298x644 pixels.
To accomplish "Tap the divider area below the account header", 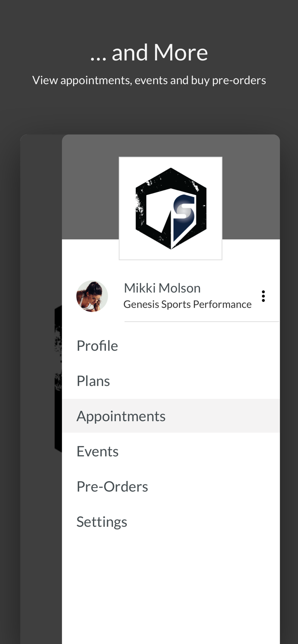I will (201, 321).
